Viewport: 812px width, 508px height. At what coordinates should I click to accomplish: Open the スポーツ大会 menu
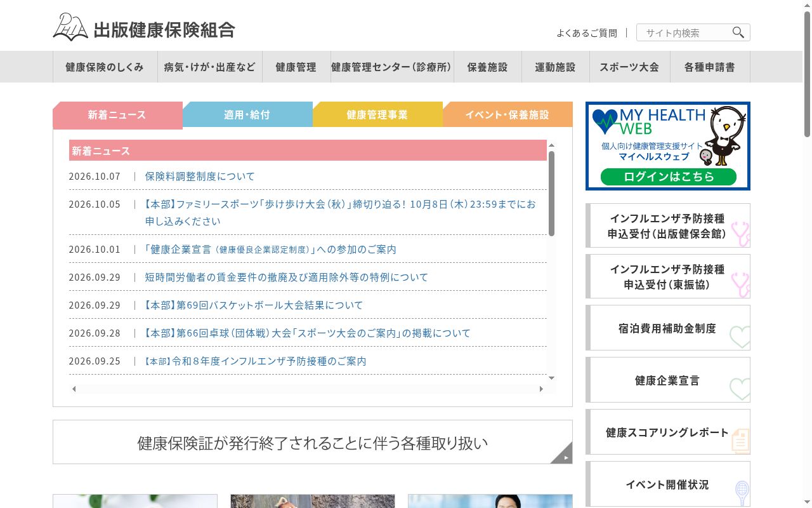(x=629, y=67)
